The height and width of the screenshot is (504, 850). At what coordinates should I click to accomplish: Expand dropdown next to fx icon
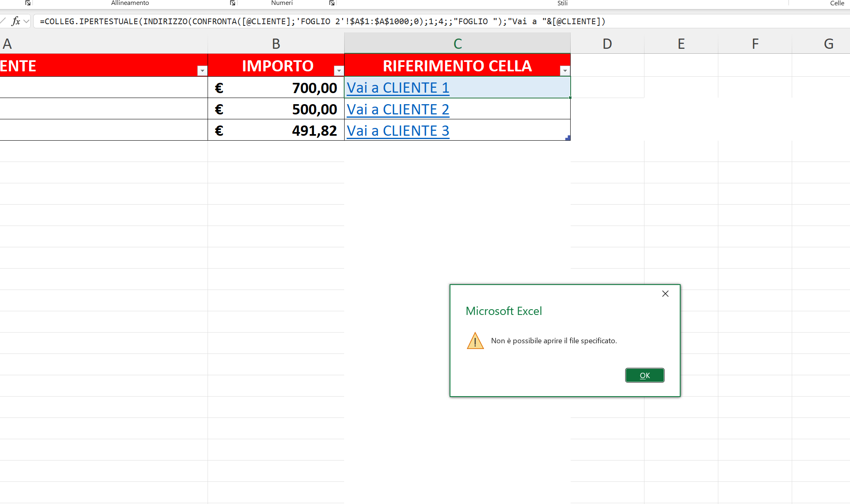tap(27, 21)
